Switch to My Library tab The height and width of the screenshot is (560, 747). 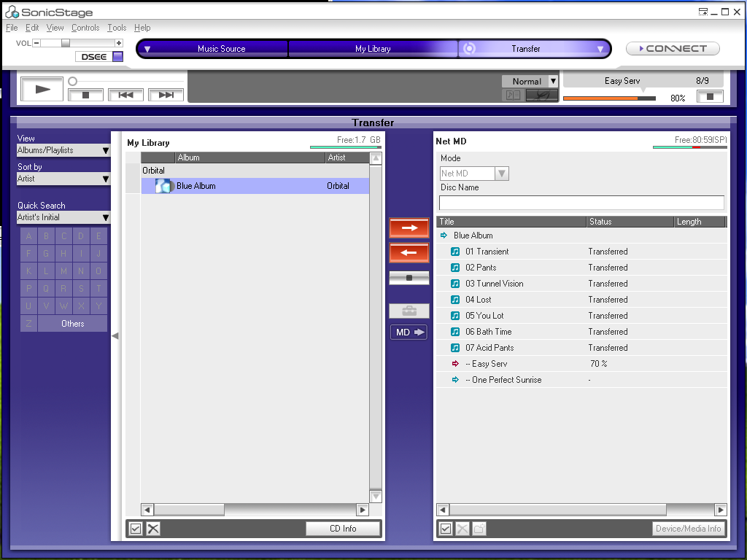pos(373,49)
